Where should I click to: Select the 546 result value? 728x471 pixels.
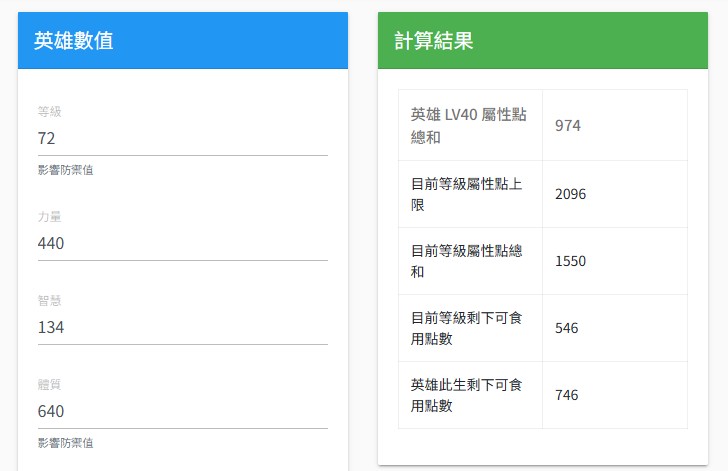[x=567, y=328]
